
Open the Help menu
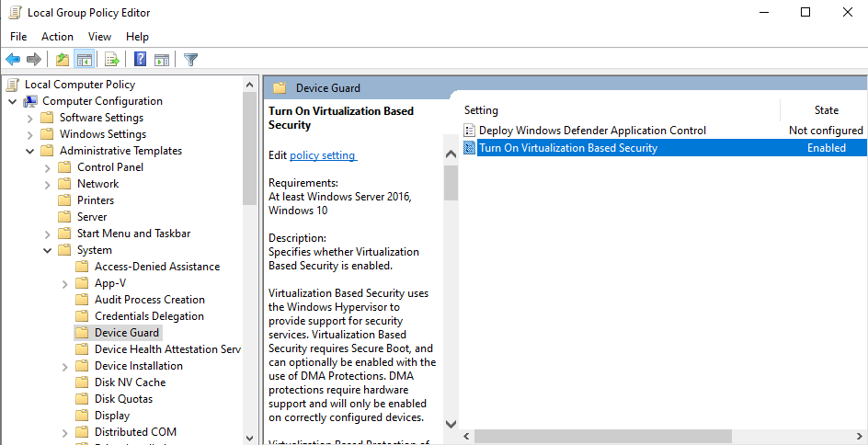click(137, 37)
